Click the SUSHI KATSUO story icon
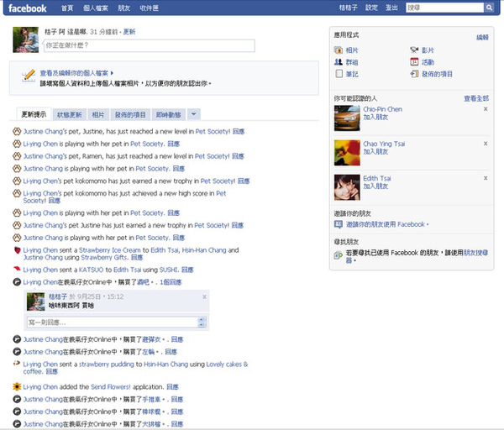 click(17, 269)
